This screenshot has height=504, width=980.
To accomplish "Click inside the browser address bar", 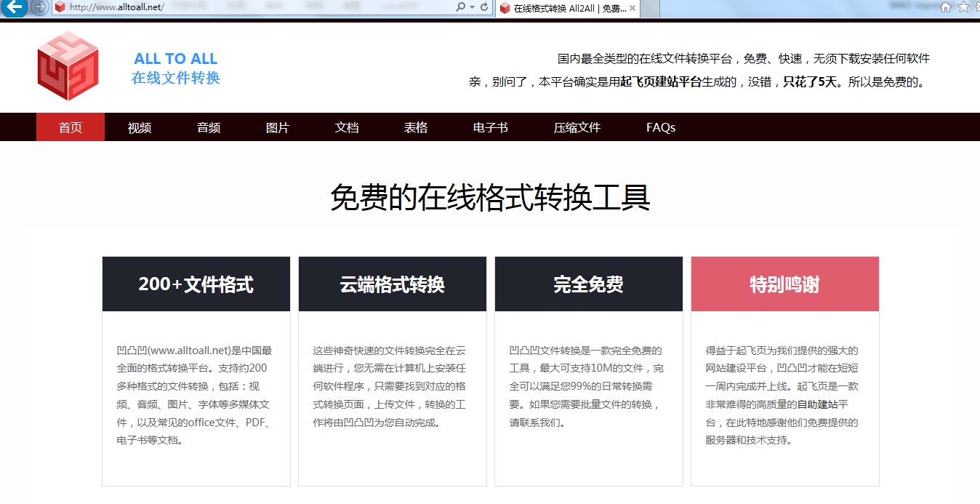I will [218, 9].
